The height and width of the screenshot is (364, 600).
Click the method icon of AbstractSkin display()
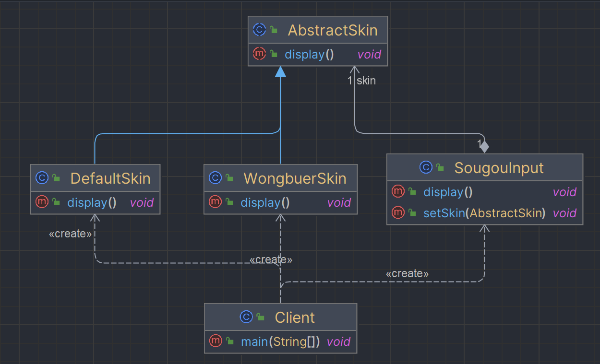259,54
